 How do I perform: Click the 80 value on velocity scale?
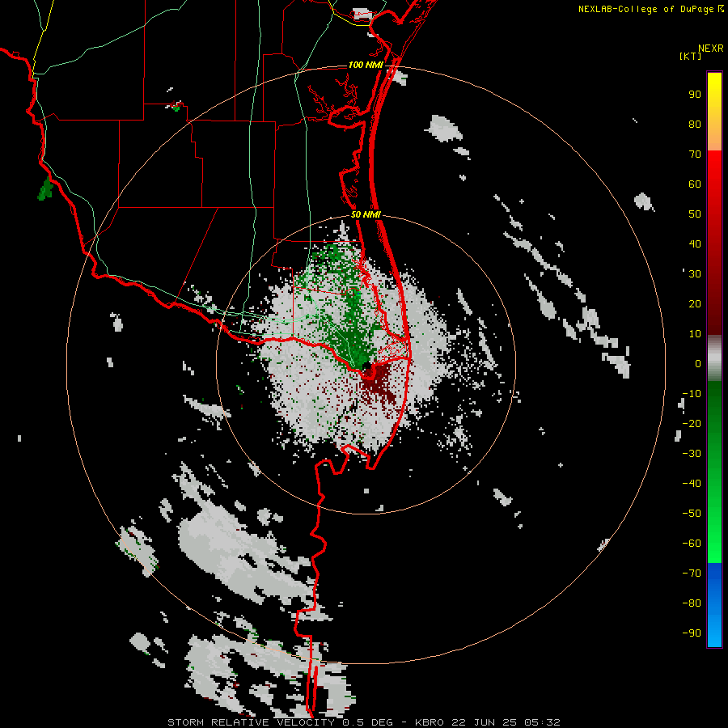pyautogui.click(x=695, y=124)
